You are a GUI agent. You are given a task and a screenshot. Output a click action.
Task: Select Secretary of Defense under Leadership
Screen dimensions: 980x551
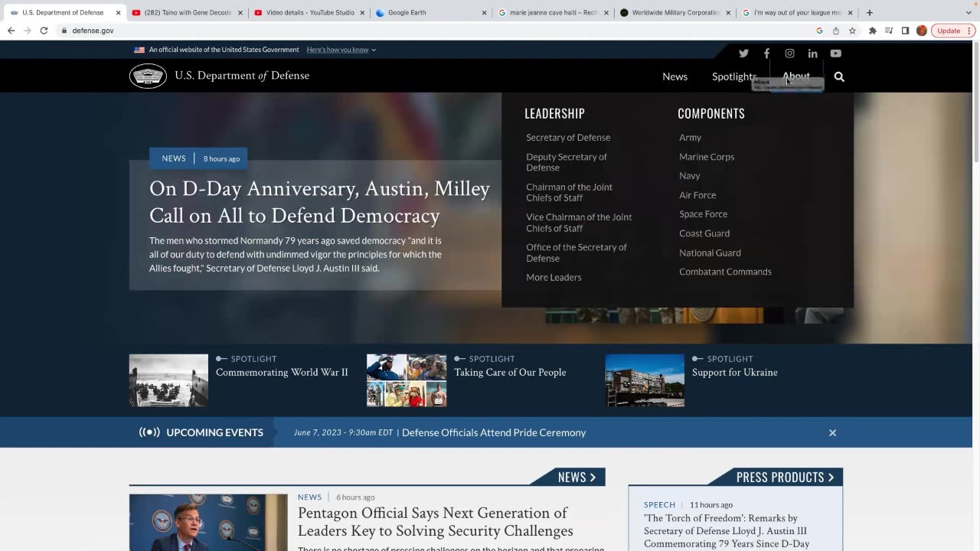coord(567,138)
